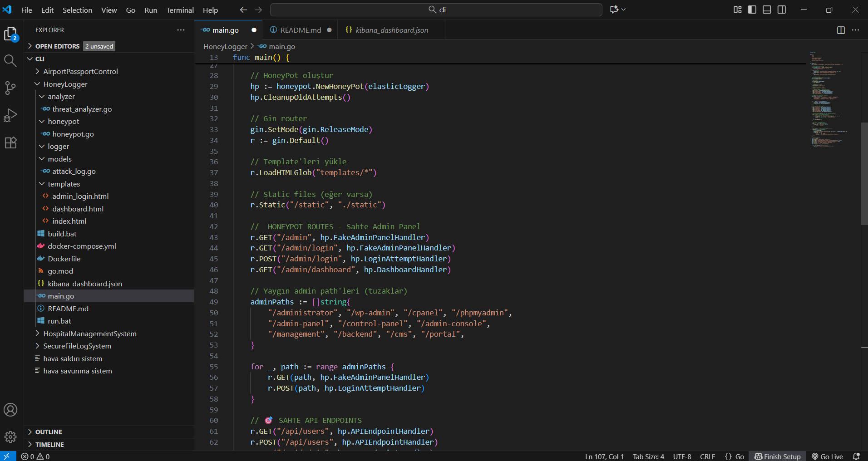Viewport: 868px width, 461px height.
Task: Open the Run and Debug view
Action: (x=10, y=115)
